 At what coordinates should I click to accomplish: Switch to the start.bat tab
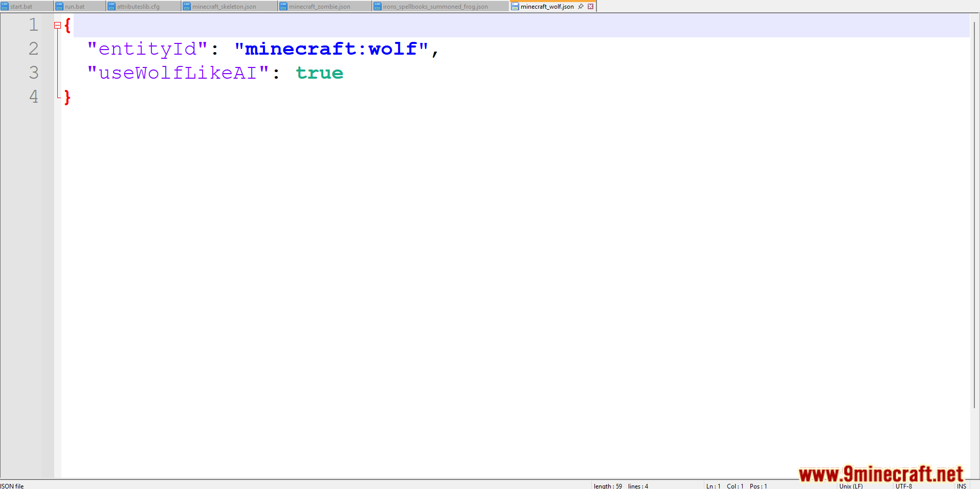coord(26,7)
